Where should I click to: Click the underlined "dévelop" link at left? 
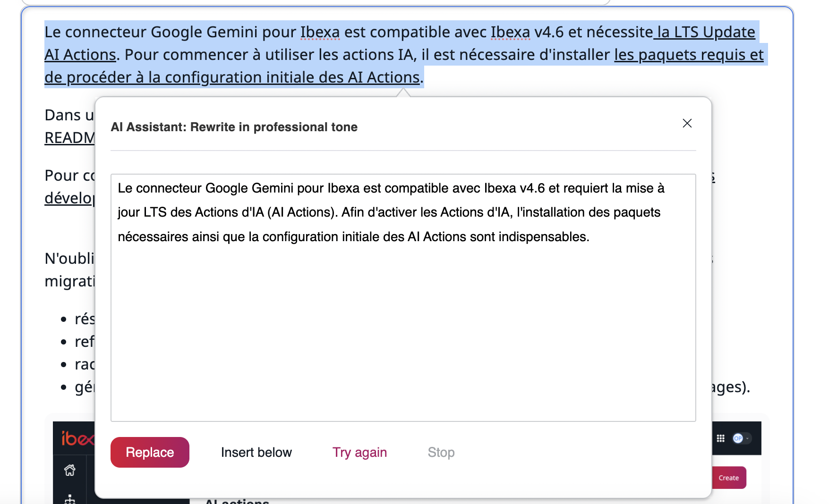[69, 198]
